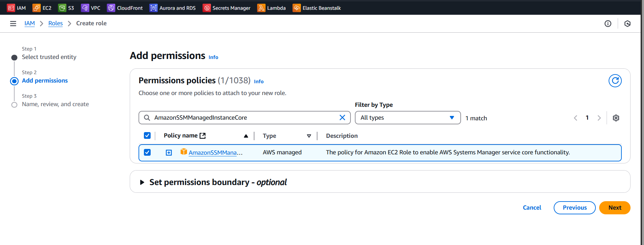Open the IAM service shortcut icon
This screenshot has height=245, width=644.
coord(11,8)
